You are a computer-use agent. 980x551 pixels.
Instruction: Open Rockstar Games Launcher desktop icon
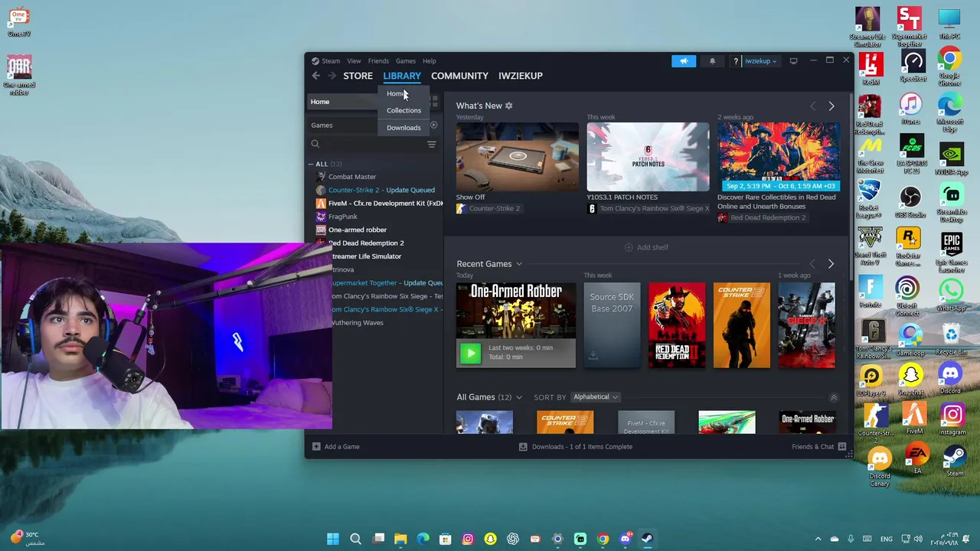coord(910,247)
